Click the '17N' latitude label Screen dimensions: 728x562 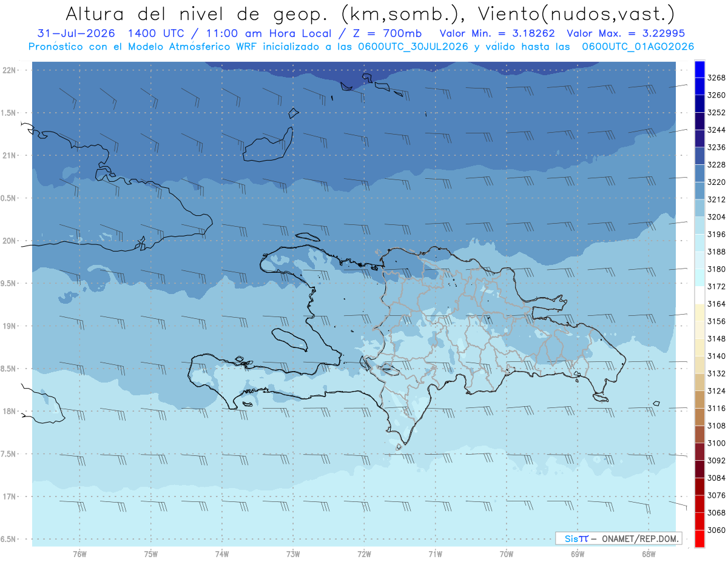click(8, 497)
